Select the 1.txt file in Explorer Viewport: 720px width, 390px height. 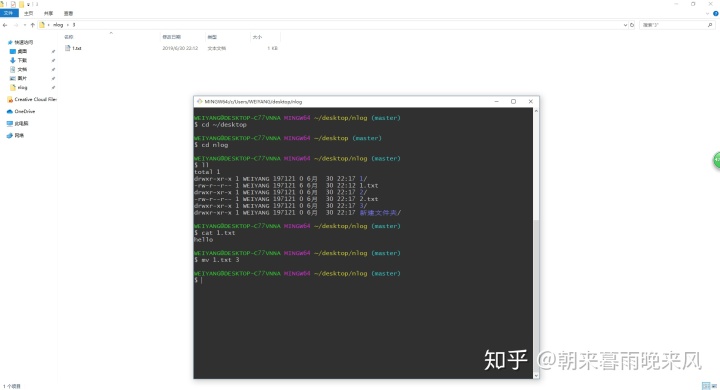coord(77,48)
